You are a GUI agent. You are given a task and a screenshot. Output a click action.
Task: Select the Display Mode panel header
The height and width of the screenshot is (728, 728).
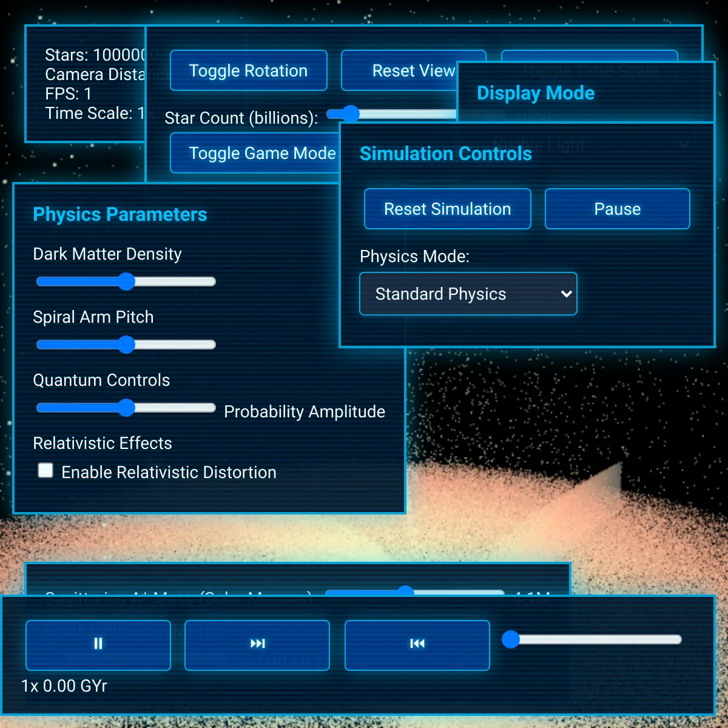click(x=535, y=93)
